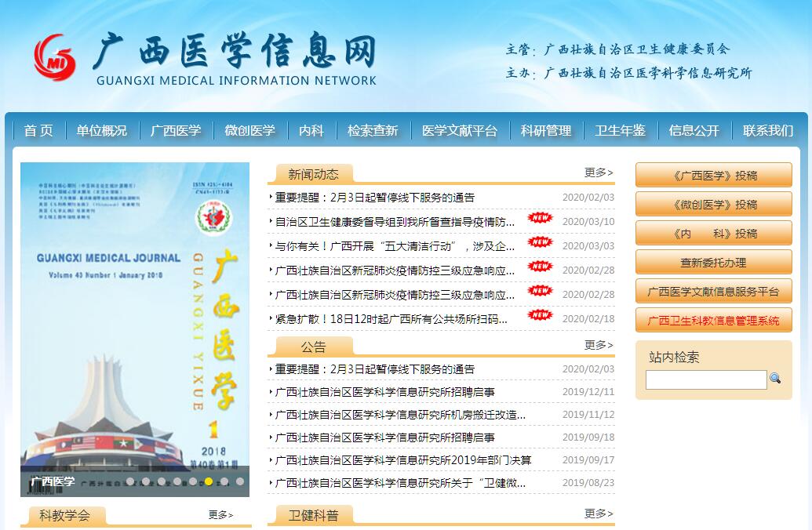Show more under 卫健科普 section
The image size is (812, 530).
coord(599,514)
